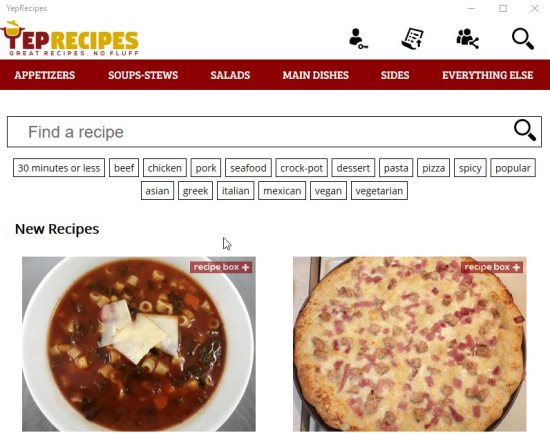This screenshot has height=433, width=550.
Task: Open the pizza recipe thumbnail
Action: [x=410, y=344]
